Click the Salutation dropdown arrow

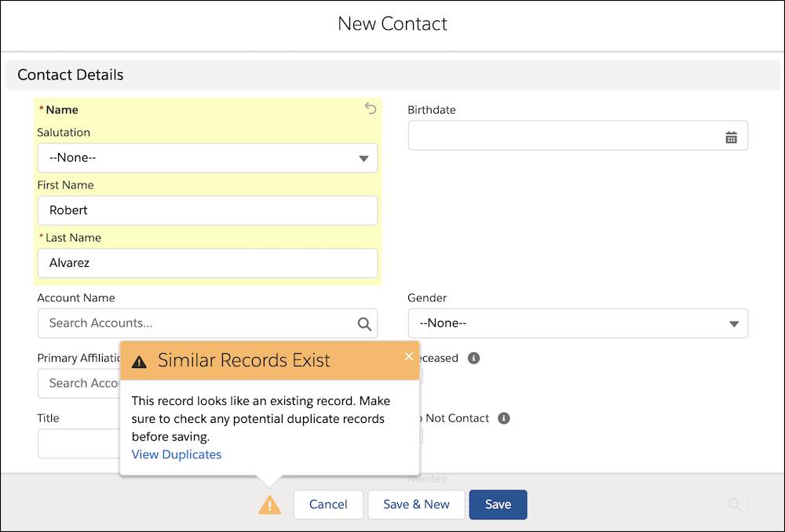(363, 159)
